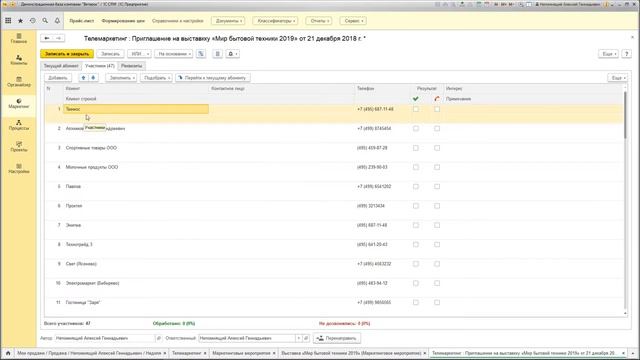Image resolution: width=640 pixels, height=360 pixels.
Task: Click Перейти к текущему абоненту
Action: coord(212,78)
